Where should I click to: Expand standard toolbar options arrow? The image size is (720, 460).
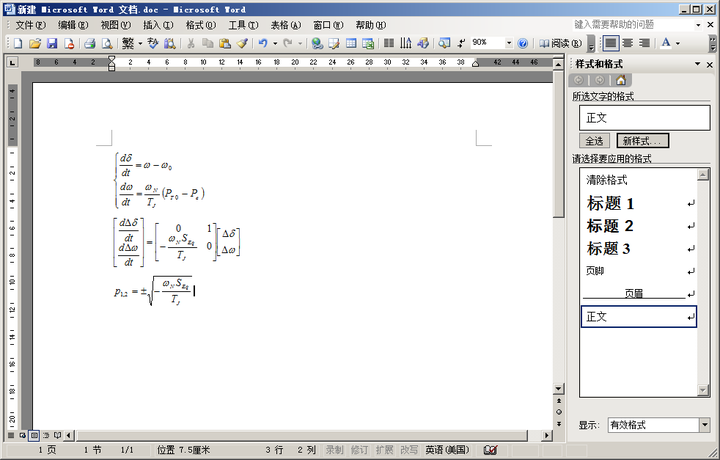coord(591,44)
